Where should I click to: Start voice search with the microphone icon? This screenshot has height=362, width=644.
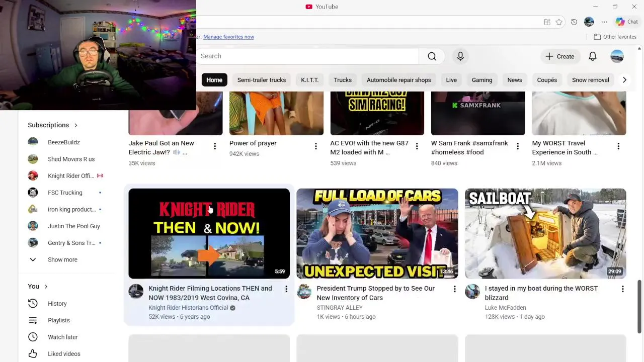tap(460, 56)
